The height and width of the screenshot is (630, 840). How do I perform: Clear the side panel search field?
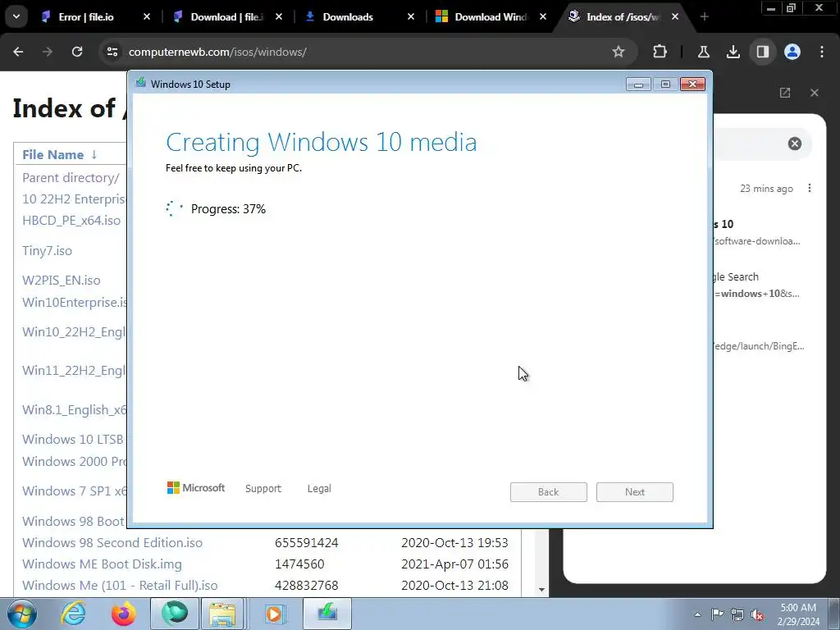(x=794, y=144)
